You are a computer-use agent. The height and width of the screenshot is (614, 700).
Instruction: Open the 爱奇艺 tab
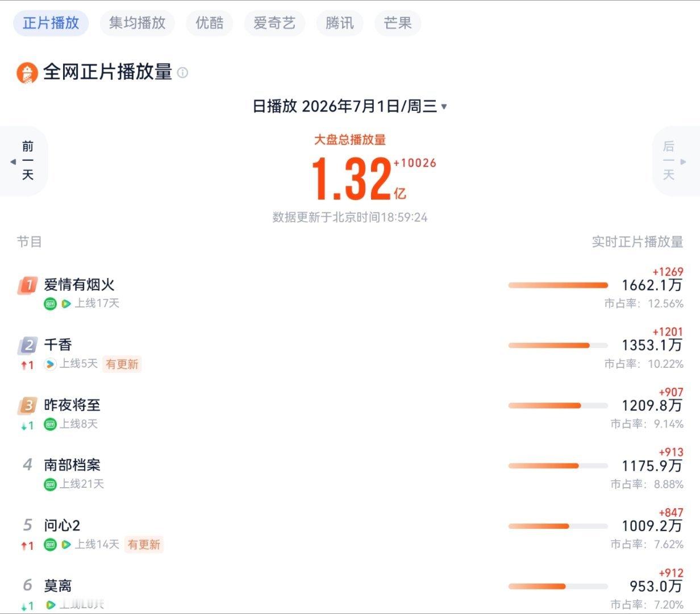[274, 23]
